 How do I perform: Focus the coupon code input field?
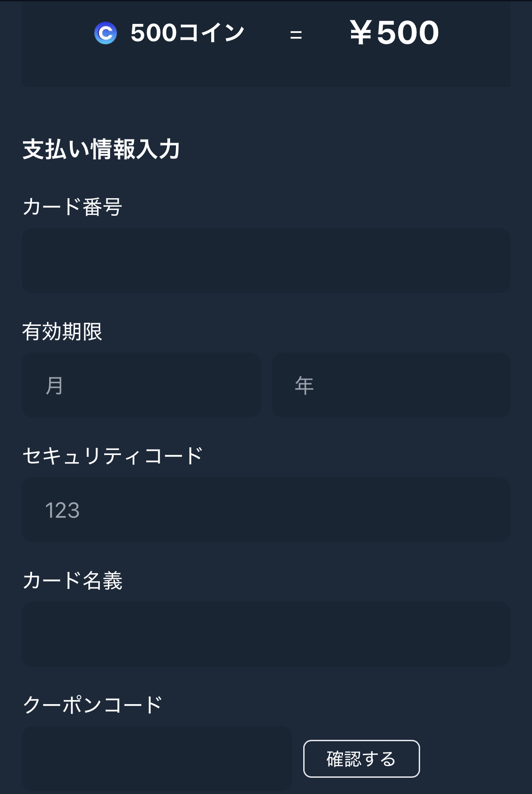157,758
